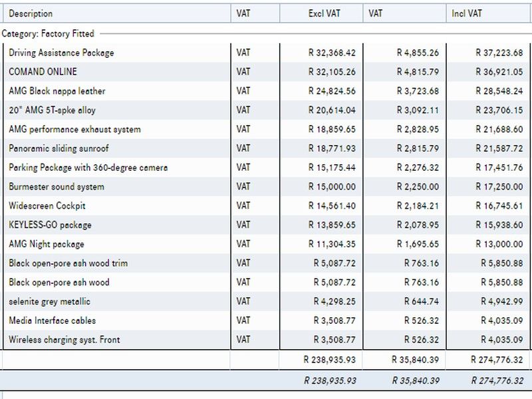The image size is (532, 399).
Task: Click the AMG Night package entry
Action: tap(46, 244)
